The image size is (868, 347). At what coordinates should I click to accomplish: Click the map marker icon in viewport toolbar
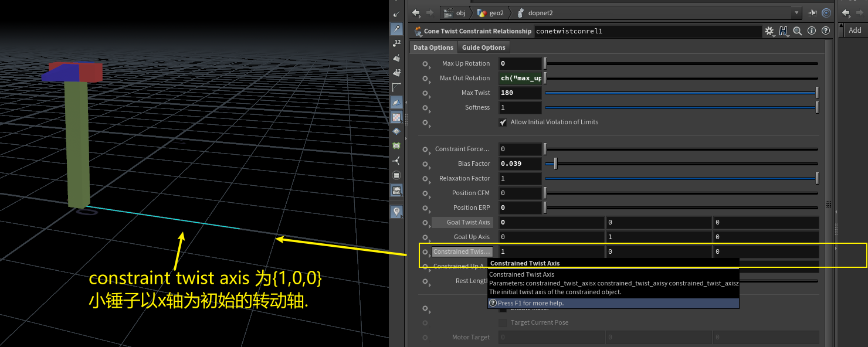point(397,212)
